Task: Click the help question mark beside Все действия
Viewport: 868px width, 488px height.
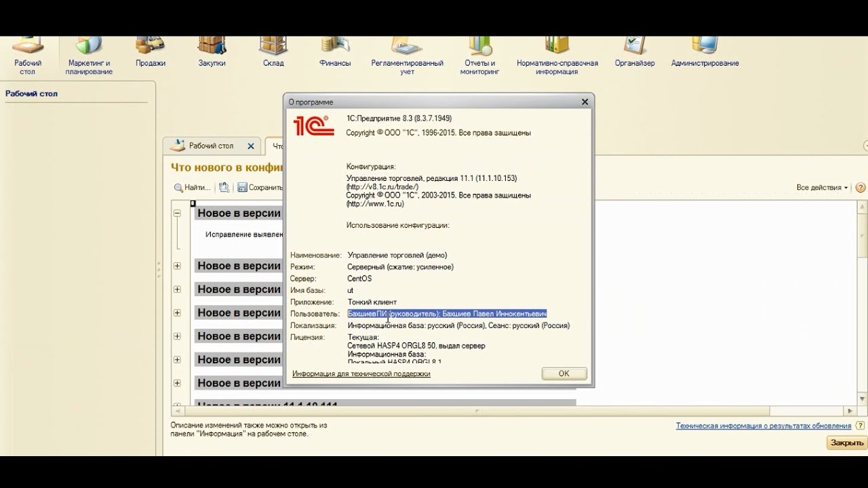Action: [x=861, y=188]
